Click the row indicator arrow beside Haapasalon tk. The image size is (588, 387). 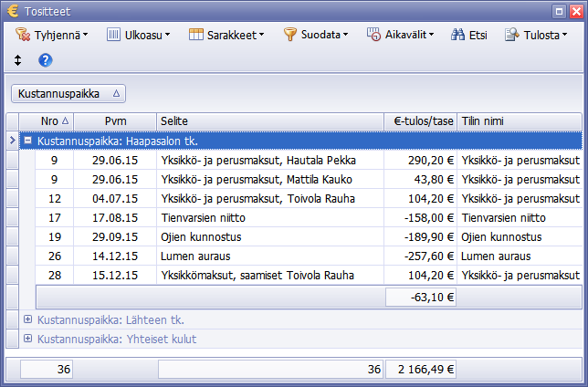click(x=13, y=141)
